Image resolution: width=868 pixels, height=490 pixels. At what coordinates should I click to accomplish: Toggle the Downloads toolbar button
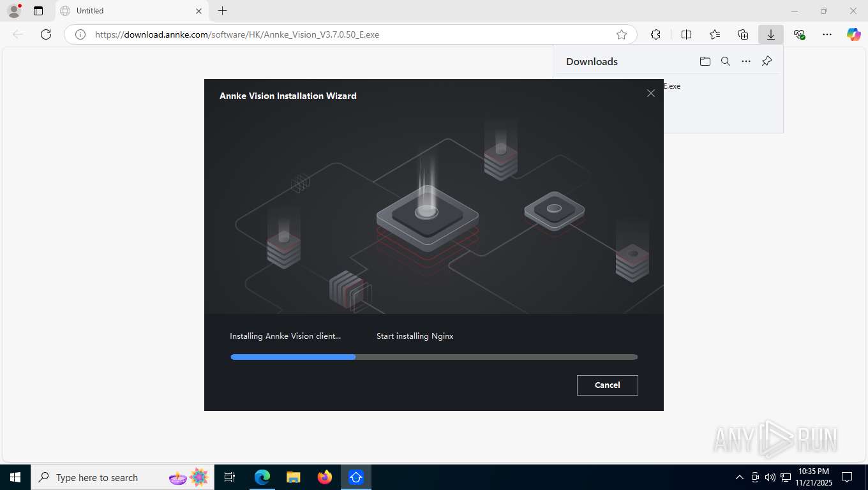tap(771, 34)
